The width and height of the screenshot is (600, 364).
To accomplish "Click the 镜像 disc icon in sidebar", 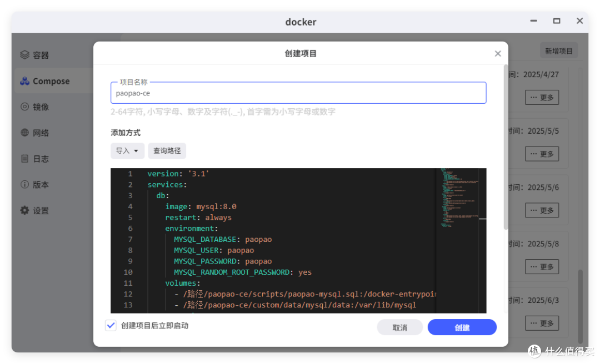I will tap(25, 107).
